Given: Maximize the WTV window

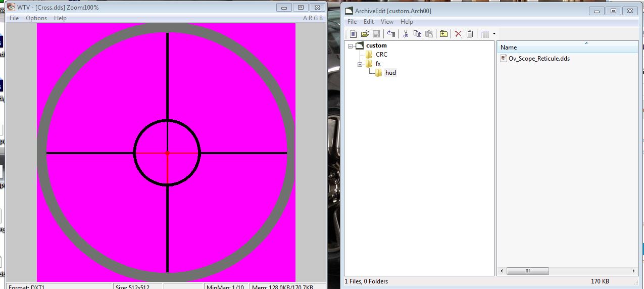Looking at the screenshot, I should [301, 8].
